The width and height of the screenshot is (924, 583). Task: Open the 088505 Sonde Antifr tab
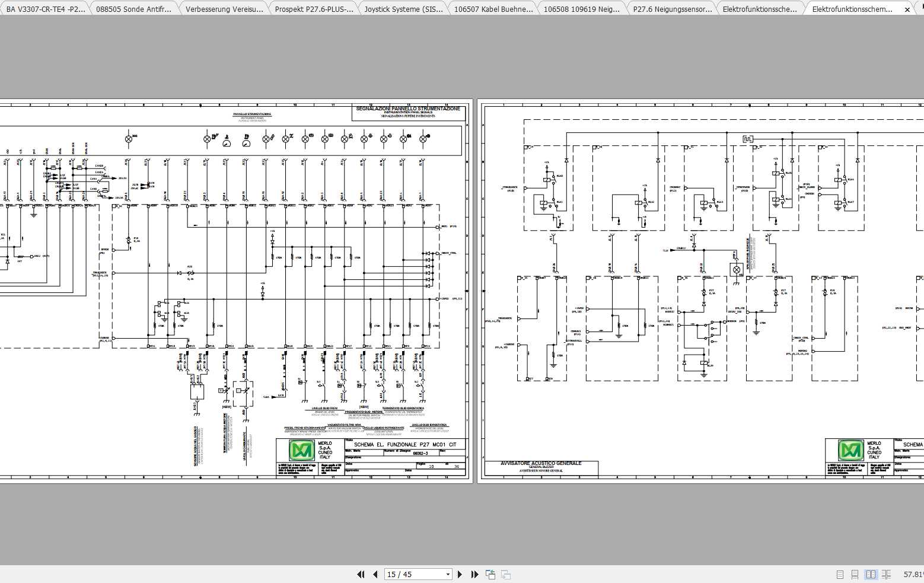pos(133,9)
